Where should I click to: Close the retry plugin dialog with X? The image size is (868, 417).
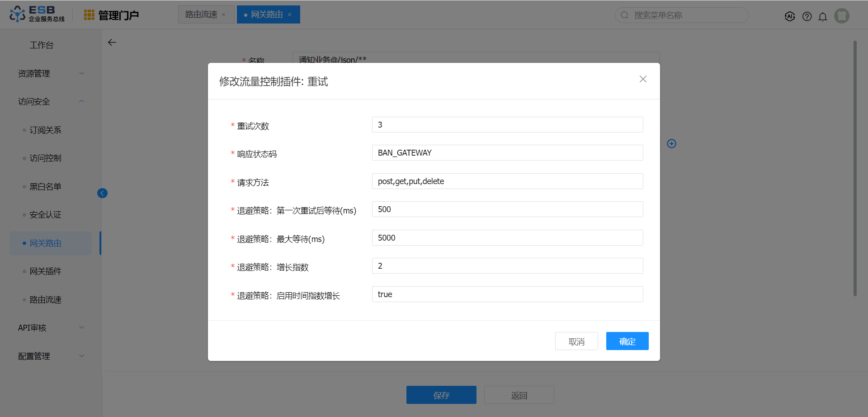click(643, 79)
